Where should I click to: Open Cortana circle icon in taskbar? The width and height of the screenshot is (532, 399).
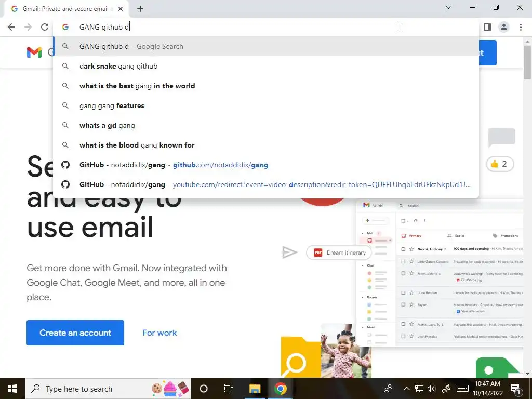pos(204,389)
